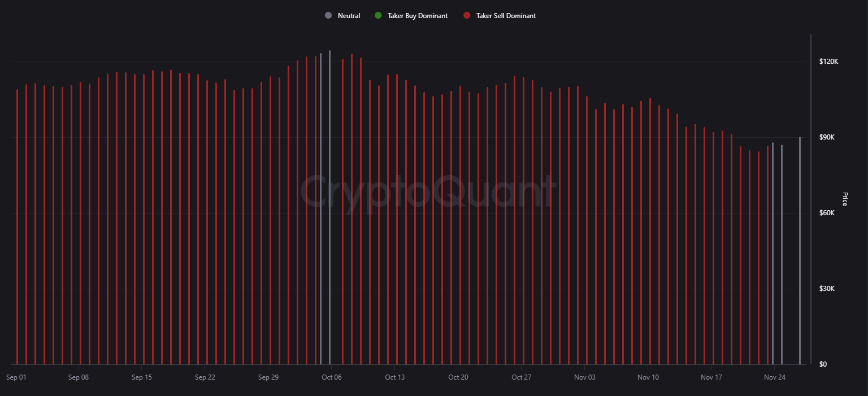
Task: Select the tallest gray bar near Oct 06
Action: [329, 209]
